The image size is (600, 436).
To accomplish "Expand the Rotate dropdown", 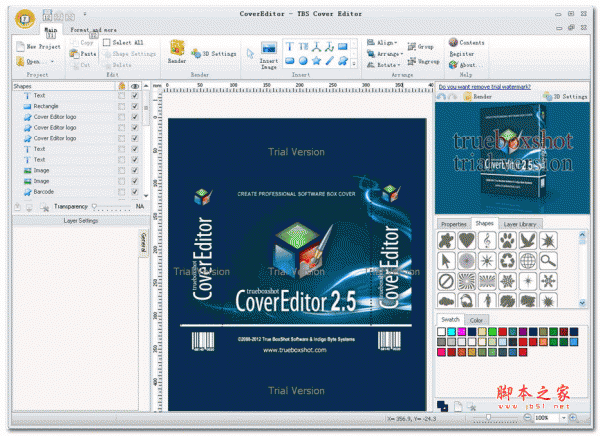I will 398,65.
